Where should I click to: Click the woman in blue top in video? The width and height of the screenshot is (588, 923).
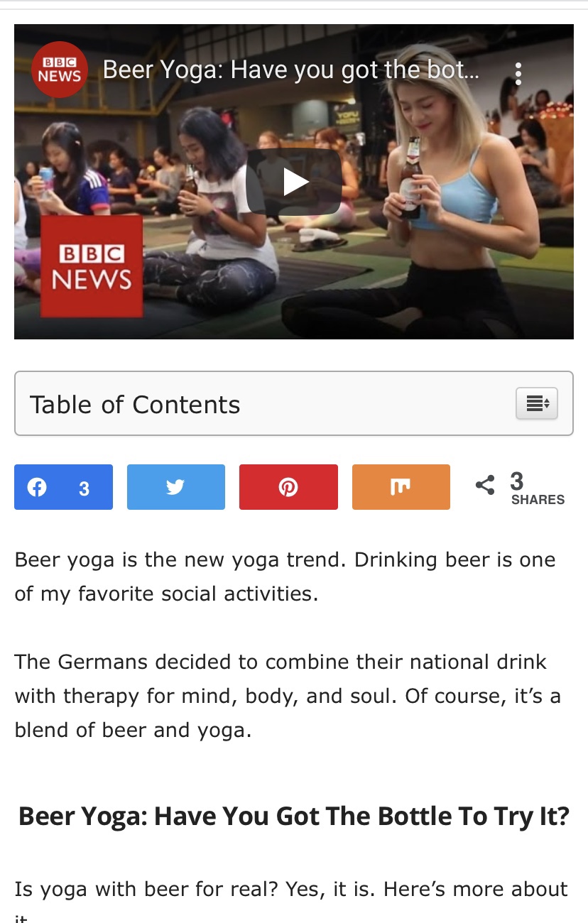pos(454,199)
